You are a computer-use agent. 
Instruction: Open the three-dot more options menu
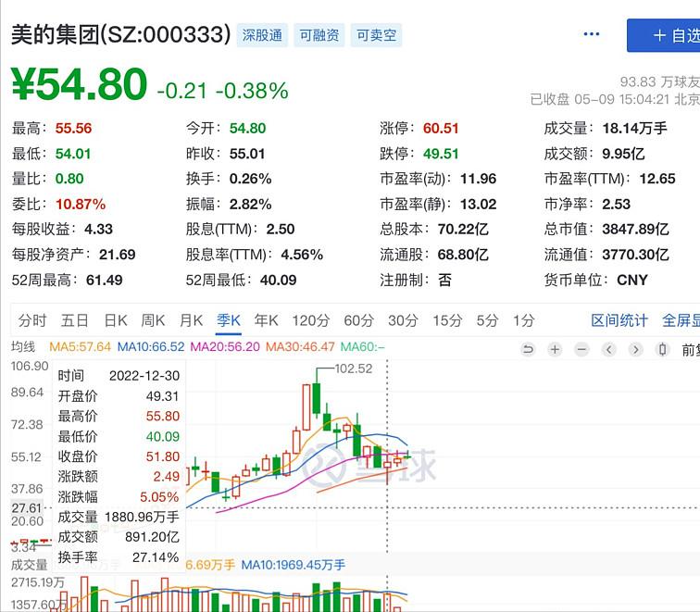tap(591, 34)
